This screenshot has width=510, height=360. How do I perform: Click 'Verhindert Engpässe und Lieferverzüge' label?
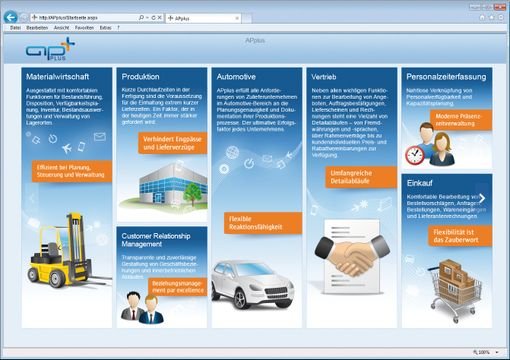coord(172,143)
